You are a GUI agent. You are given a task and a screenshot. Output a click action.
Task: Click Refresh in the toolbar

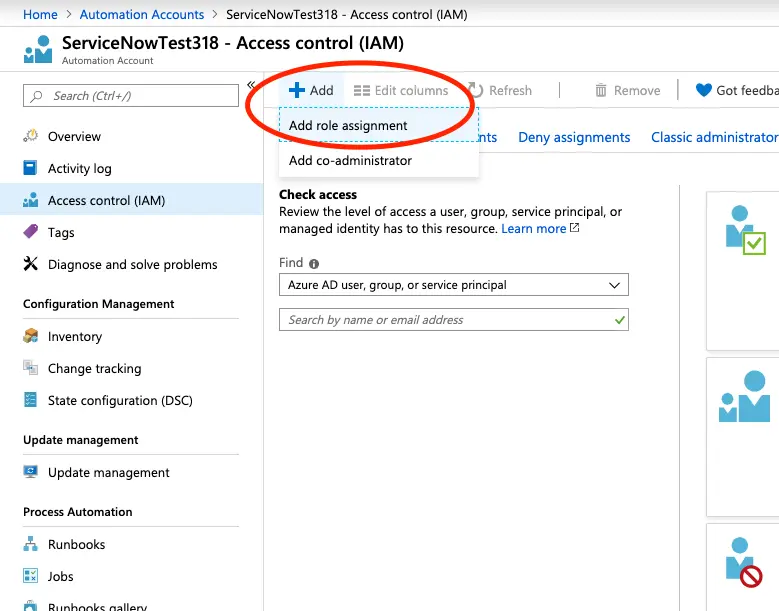(x=500, y=90)
